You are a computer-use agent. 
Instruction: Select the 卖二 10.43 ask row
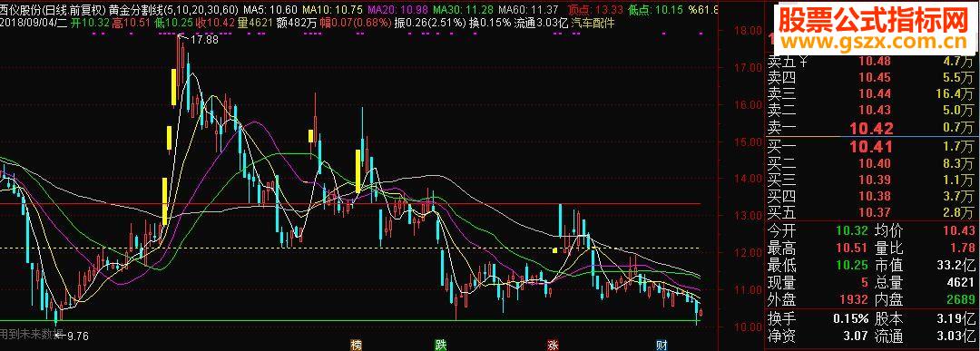point(871,110)
